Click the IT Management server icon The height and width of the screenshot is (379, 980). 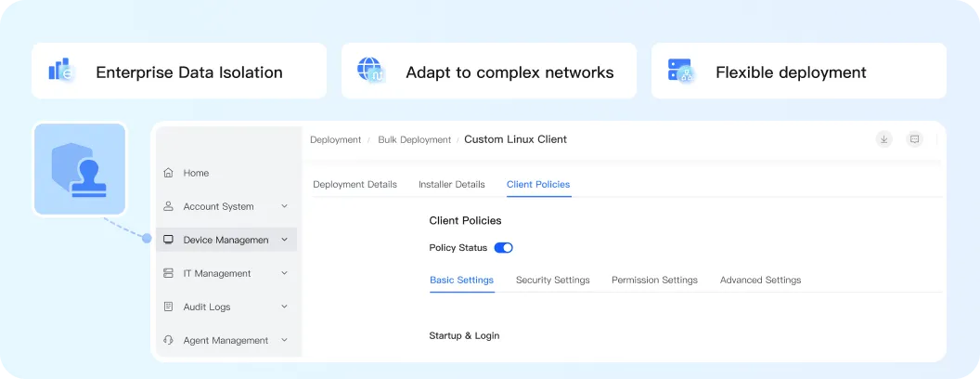click(168, 273)
